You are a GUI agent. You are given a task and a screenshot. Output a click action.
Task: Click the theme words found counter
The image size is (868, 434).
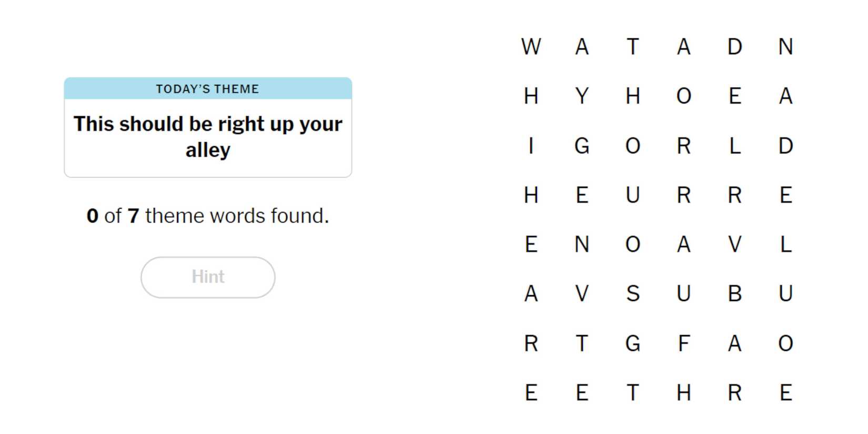tap(208, 216)
